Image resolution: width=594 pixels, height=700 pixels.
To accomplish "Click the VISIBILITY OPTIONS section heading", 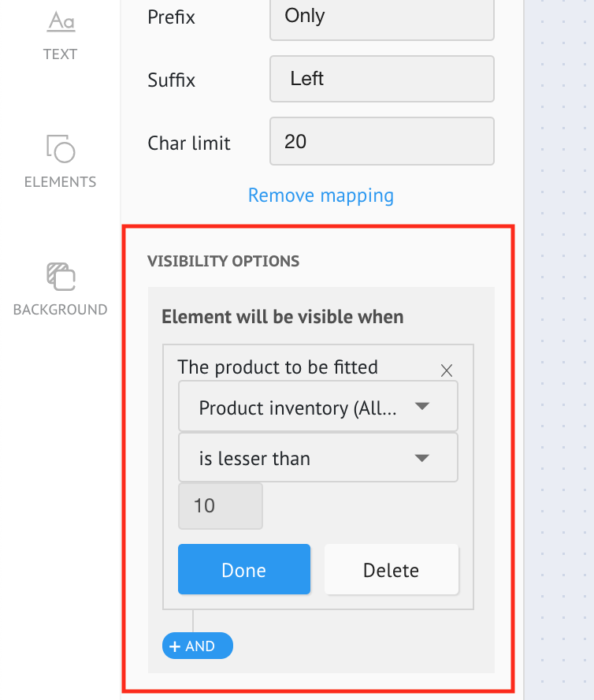I will [223, 261].
